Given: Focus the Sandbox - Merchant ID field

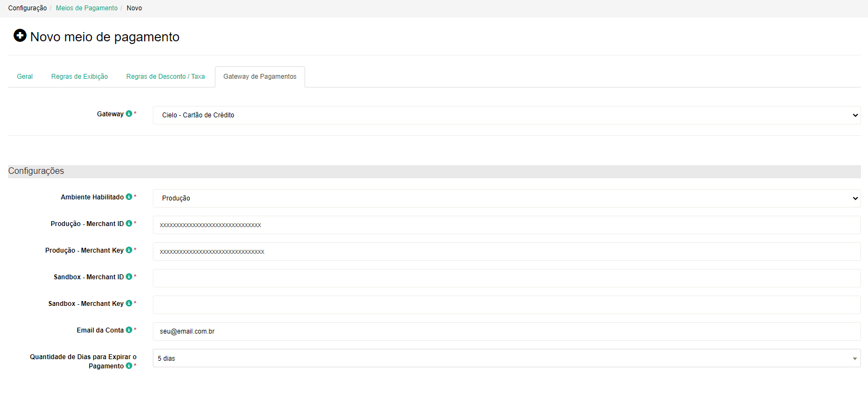Looking at the screenshot, I should coord(506,278).
